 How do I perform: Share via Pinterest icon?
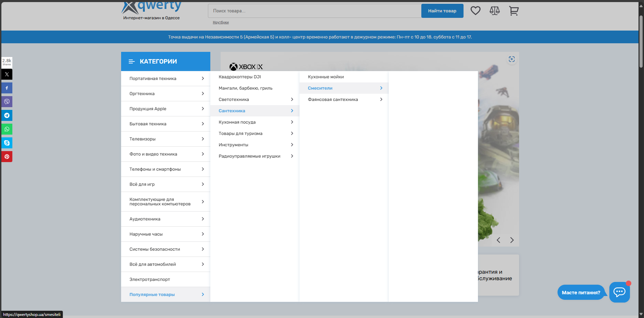coord(7,157)
